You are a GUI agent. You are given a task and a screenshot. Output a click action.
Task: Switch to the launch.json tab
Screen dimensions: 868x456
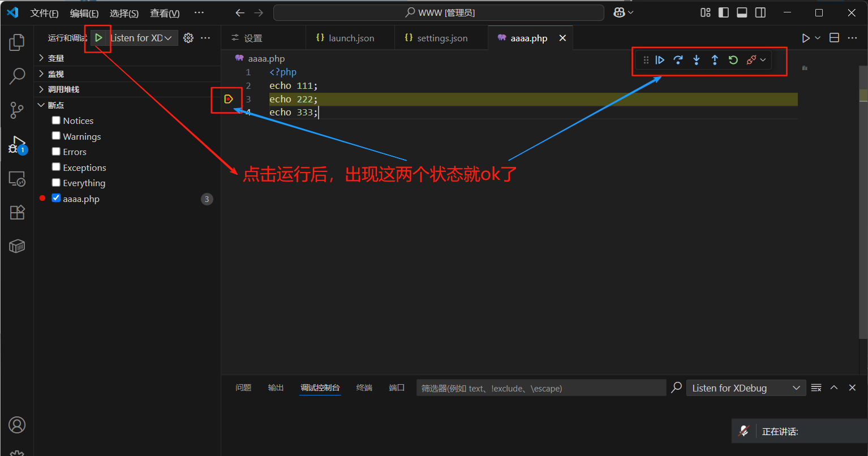(350, 38)
